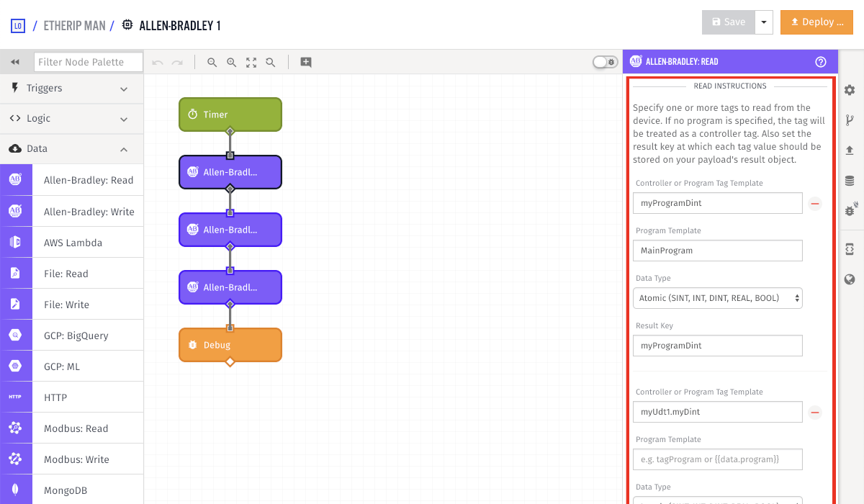
Task: Click the Losant LO logo icon
Action: point(18,26)
